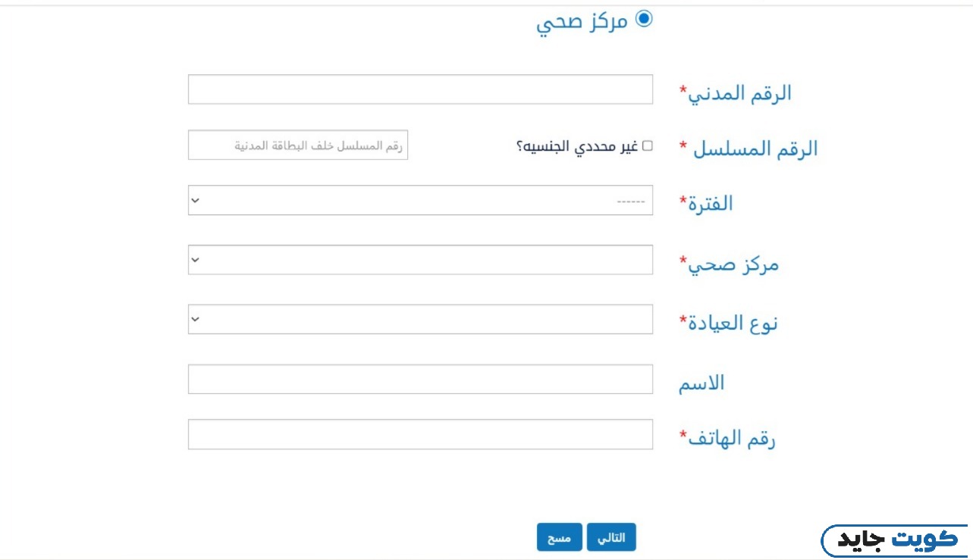
Task: Open the الفترة dropdown list
Action: point(420,200)
